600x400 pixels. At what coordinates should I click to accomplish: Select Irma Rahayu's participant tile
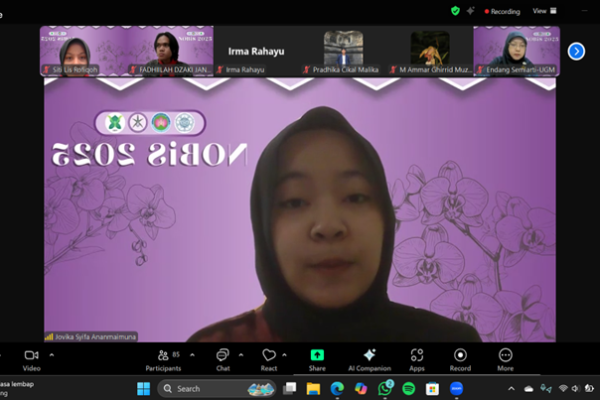(257, 51)
